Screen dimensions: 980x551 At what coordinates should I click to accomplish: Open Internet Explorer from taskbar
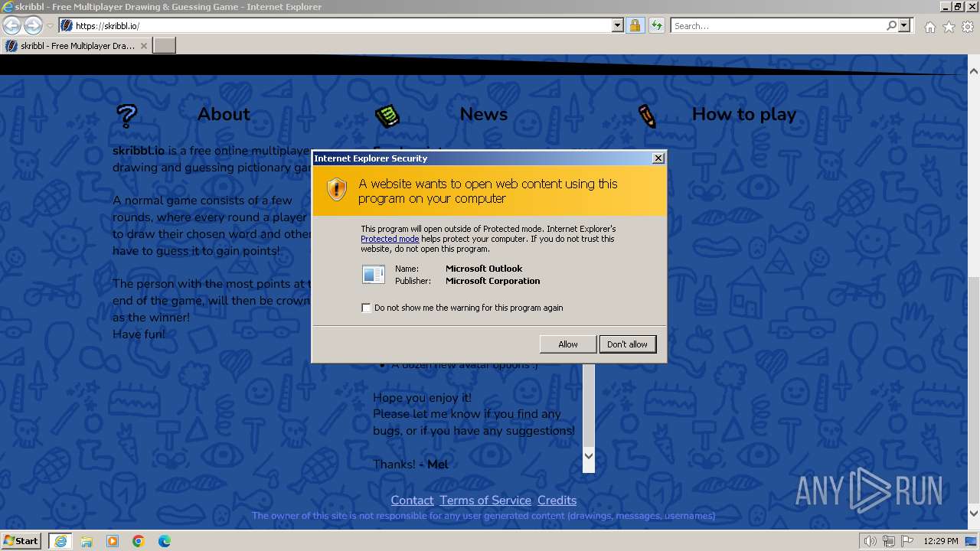(60, 541)
